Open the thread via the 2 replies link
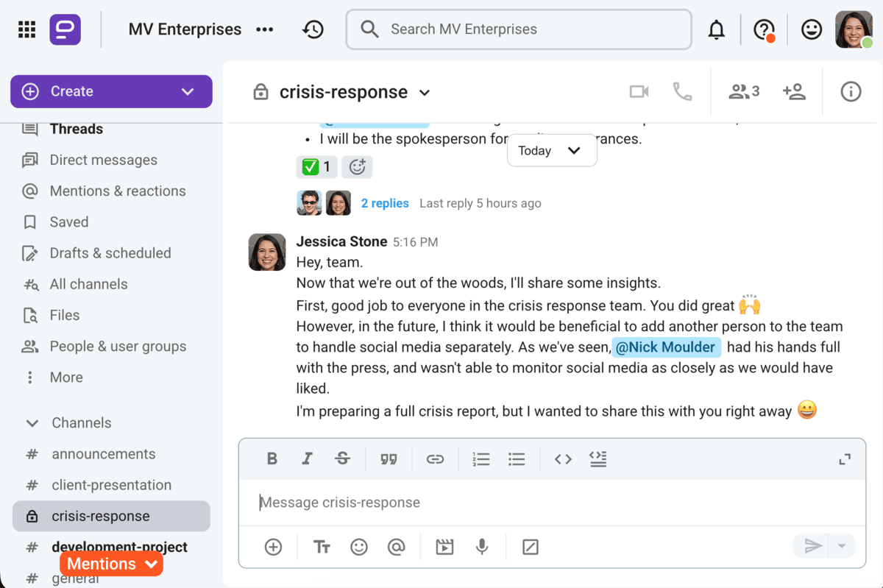Image resolution: width=883 pixels, height=588 pixels. click(385, 203)
